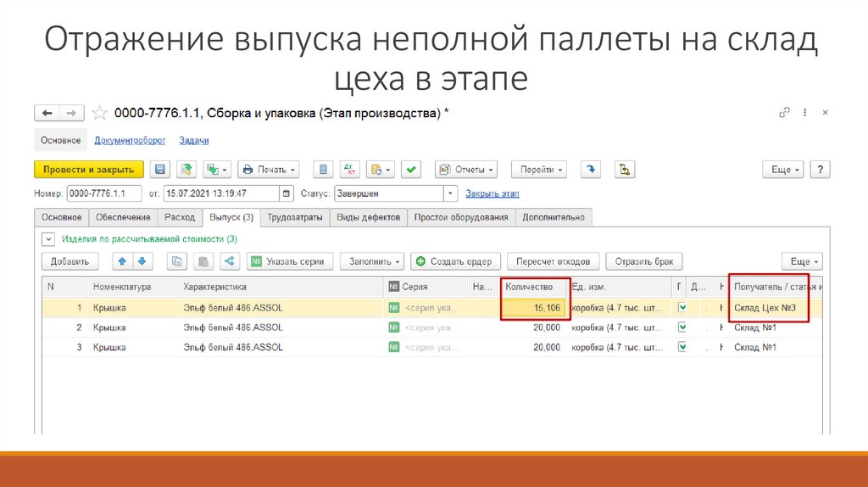Move row up with blue arrow
This screenshot has width=868, height=487.
(x=122, y=261)
